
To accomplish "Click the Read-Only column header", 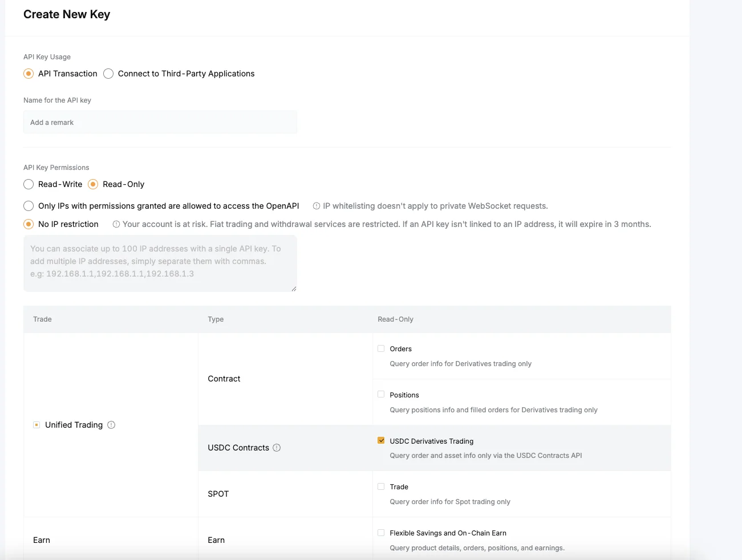I will point(395,319).
